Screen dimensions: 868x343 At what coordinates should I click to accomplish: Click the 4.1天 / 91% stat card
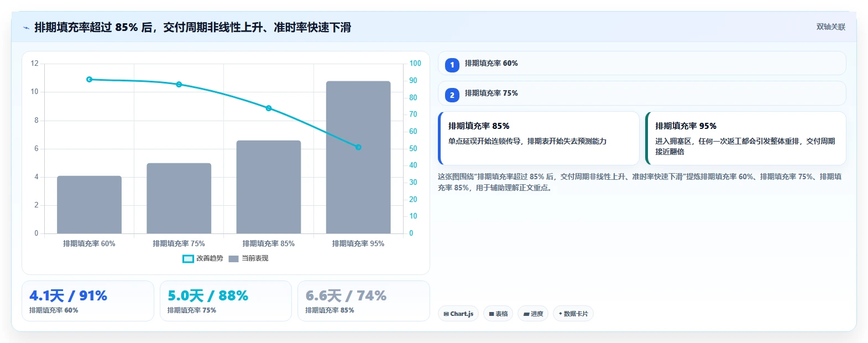[88, 301]
